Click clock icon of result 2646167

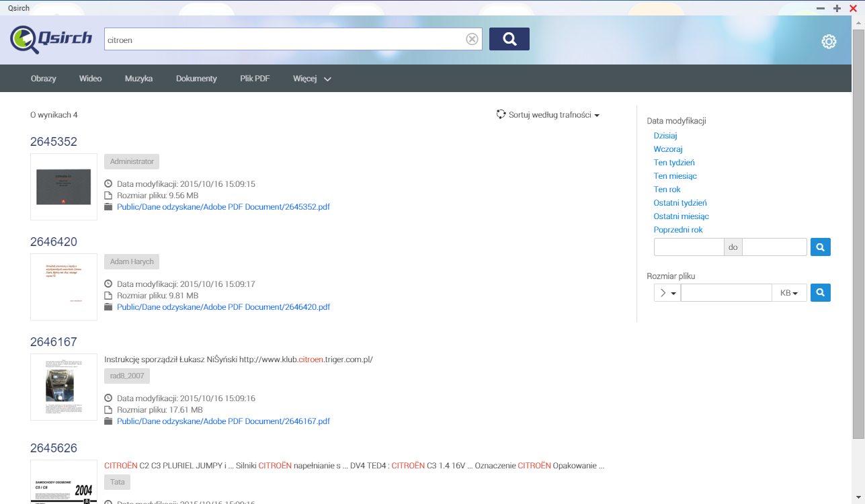click(108, 398)
